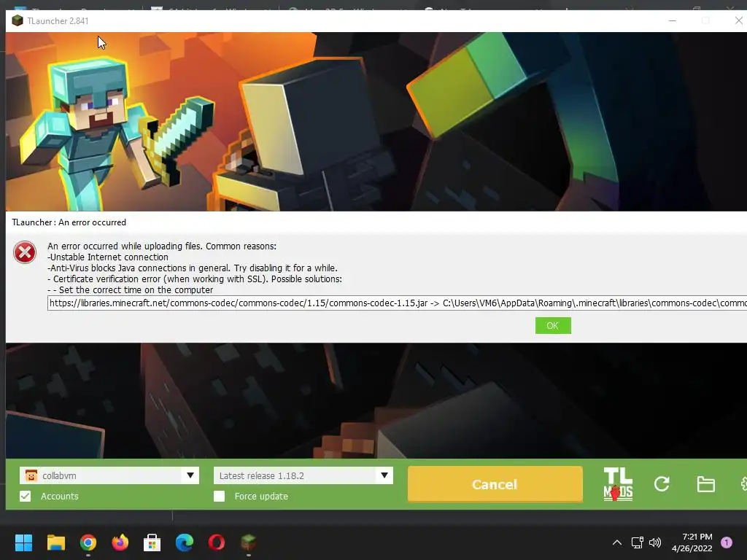Open the TL Mods panel

618,484
